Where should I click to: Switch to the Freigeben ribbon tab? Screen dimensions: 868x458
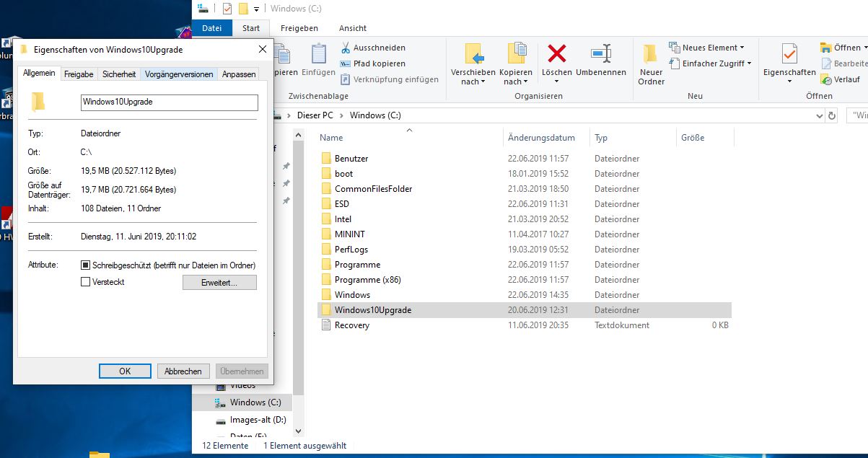point(299,28)
